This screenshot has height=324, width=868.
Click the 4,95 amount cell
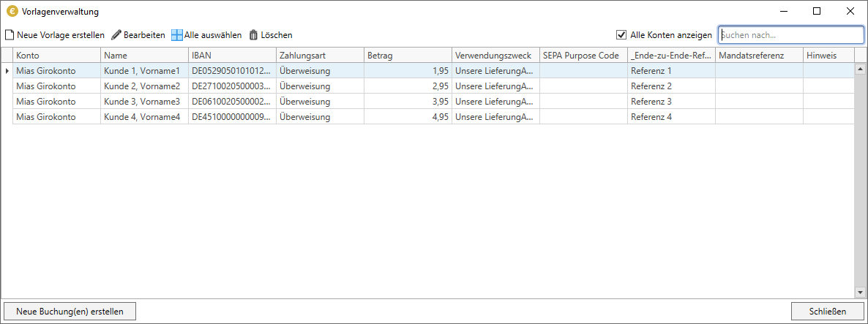point(408,117)
